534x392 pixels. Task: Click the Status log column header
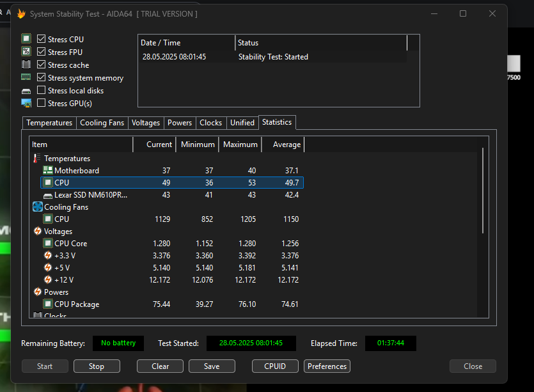(x=321, y=43)
